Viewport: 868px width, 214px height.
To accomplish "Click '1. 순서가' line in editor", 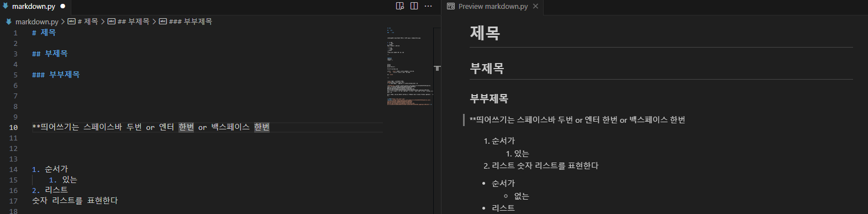I will pos(50,169).
